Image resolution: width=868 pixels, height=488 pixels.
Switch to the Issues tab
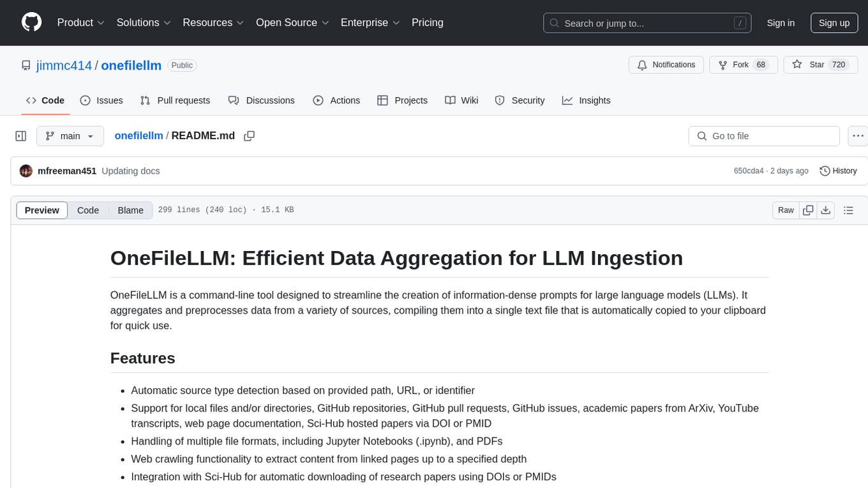coord(101,100)
